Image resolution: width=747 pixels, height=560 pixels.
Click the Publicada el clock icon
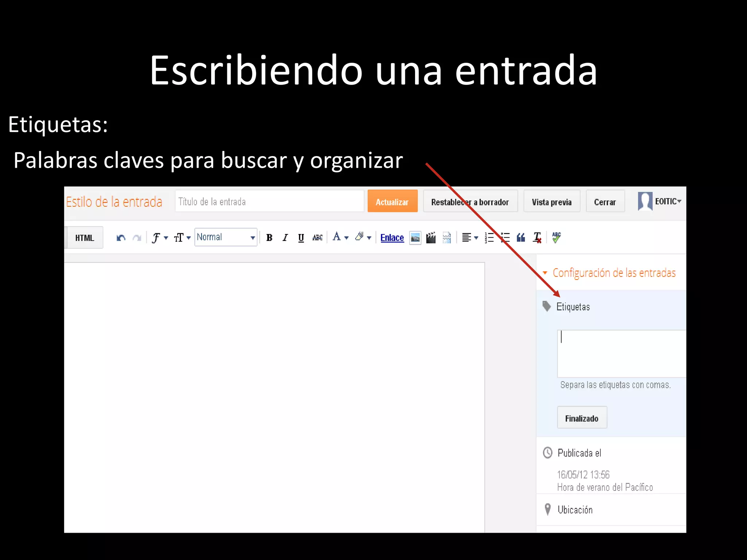[x=547, y=453]
